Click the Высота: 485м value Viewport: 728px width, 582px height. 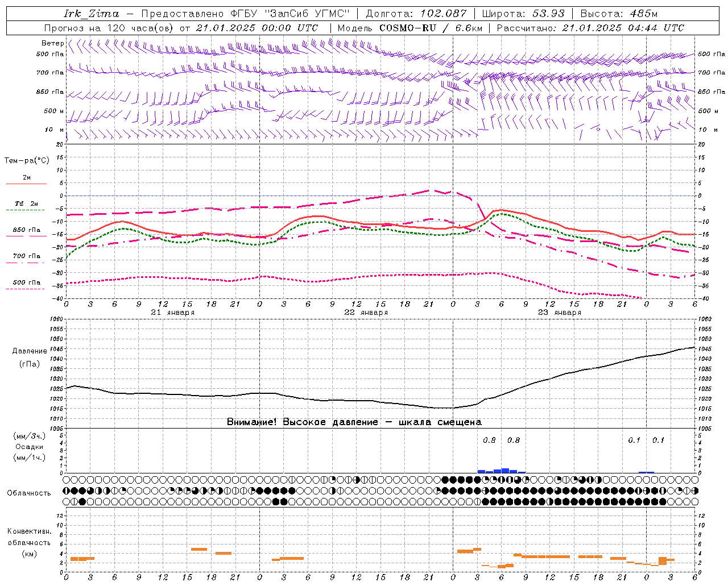pyautogui.click(x=619, y=14)
